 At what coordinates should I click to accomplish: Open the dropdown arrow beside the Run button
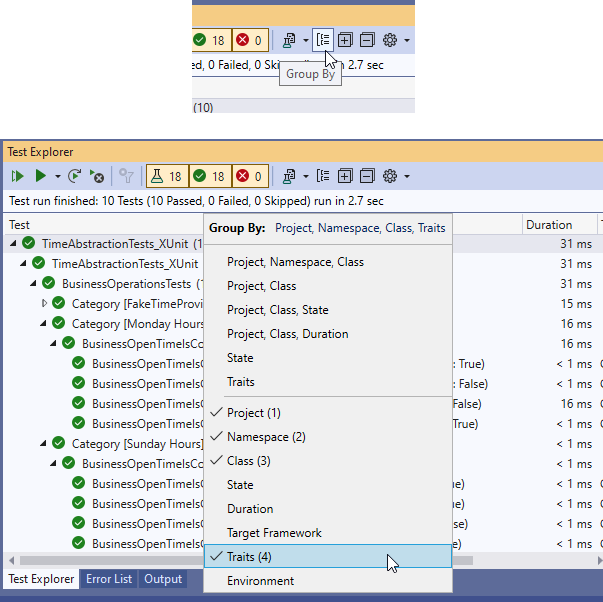tap(58, 177)
